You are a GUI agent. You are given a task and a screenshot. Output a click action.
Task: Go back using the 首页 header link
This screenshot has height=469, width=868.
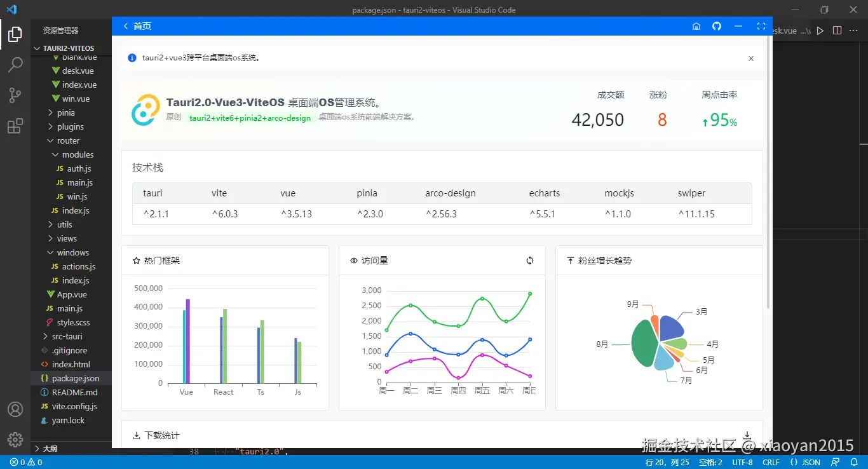(x=137, y=26)
